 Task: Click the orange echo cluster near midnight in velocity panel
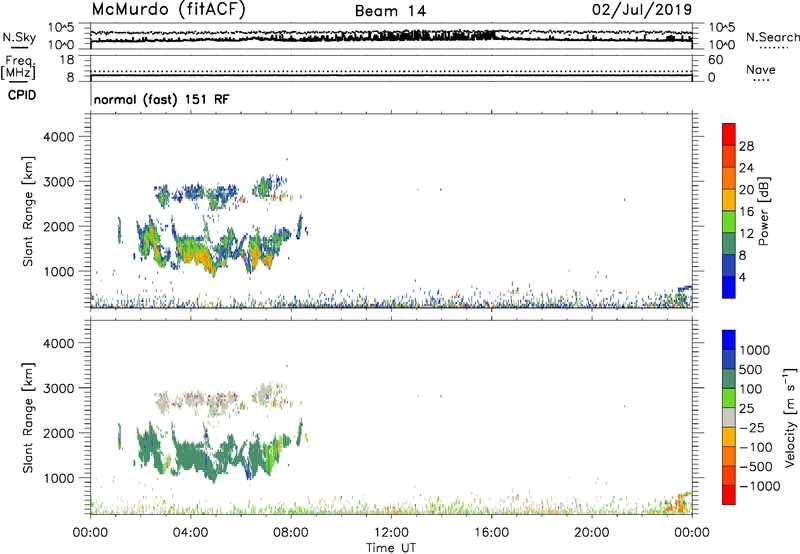click(680, 503)
